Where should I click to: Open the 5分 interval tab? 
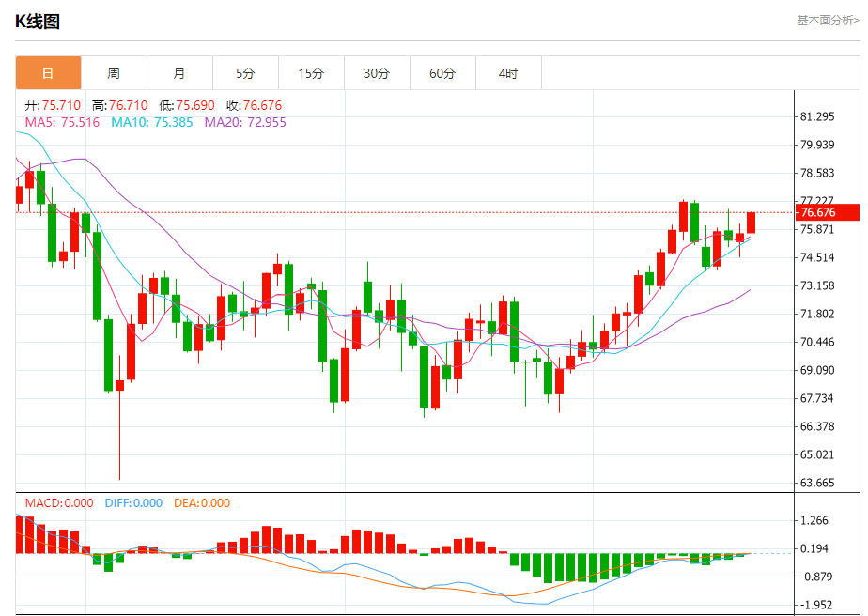246,73
